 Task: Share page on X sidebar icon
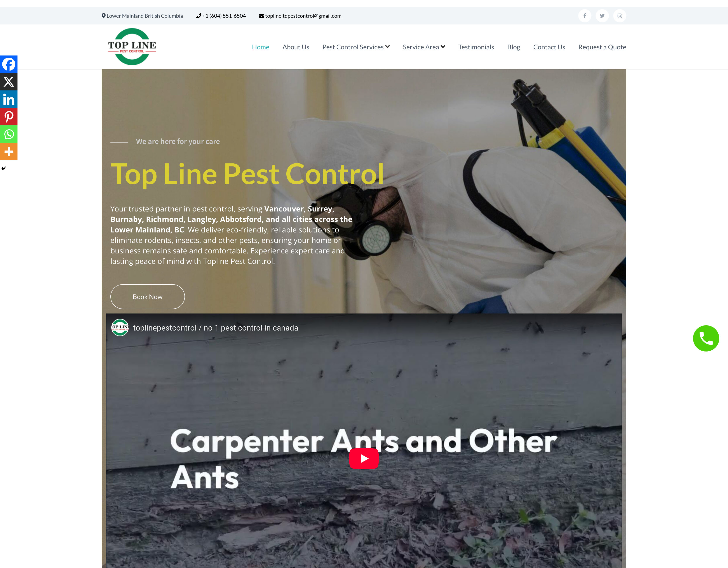click(x=9, y=82)
